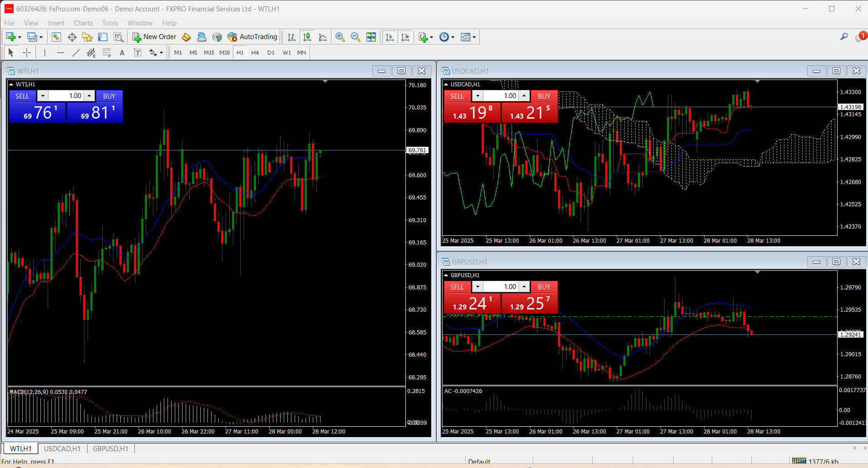The height and width of the screenshot is (468, 868).
Task: Select the H4 timeframe
Action: 255,53
